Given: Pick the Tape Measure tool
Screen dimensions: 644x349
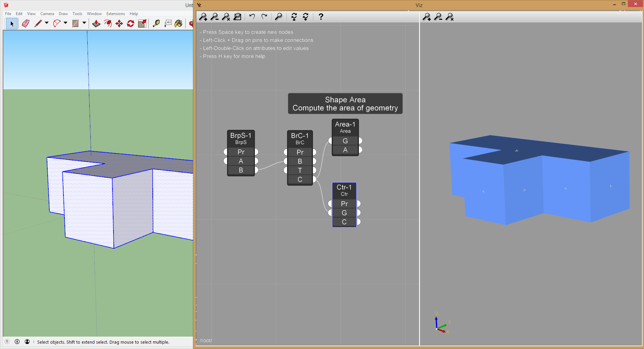Looking at the screenshot, I should coord(156,23).
